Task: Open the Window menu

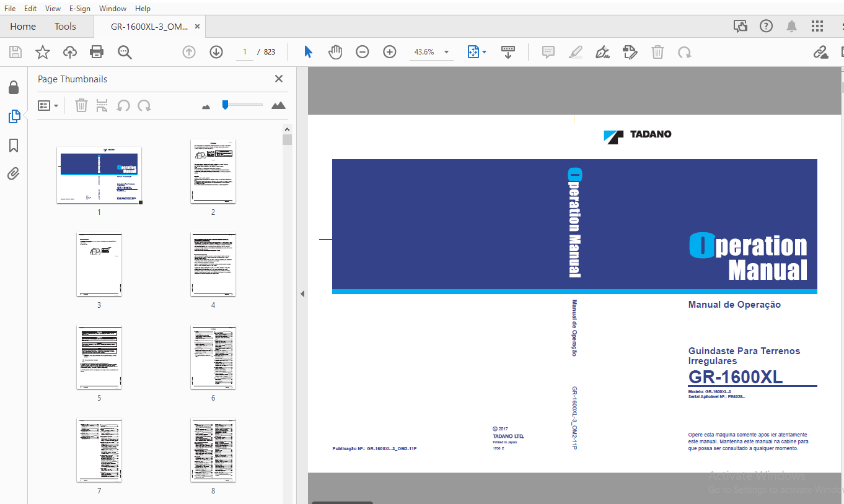Action: [113, 9]
